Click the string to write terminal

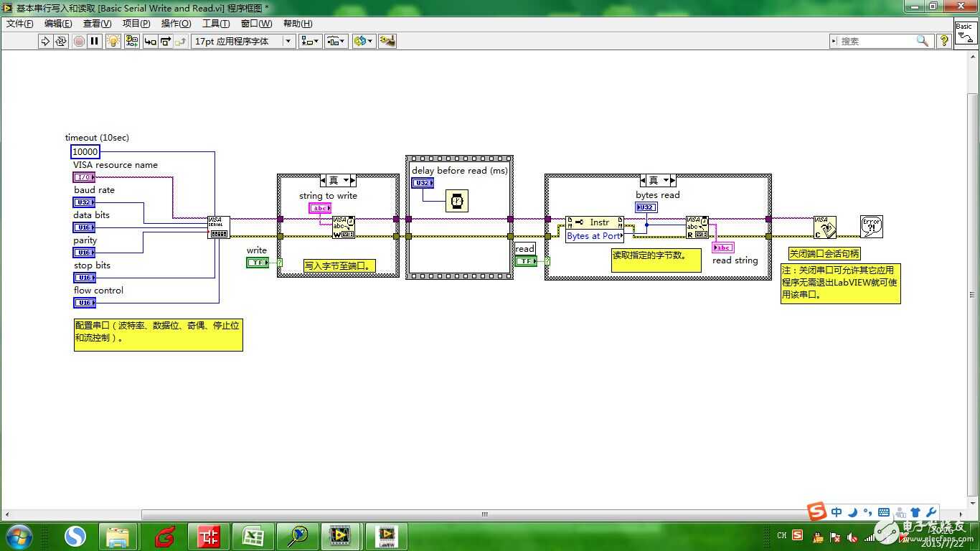click(x=320, y=208)
